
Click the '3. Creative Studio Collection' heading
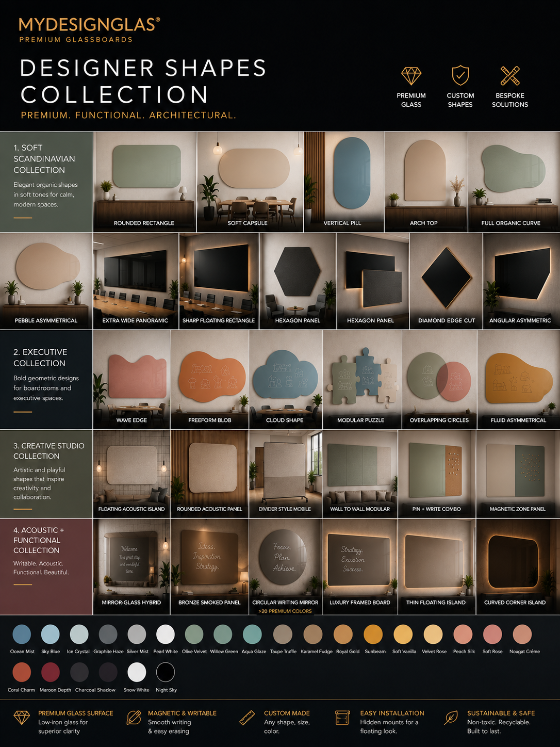pos(49,451)
